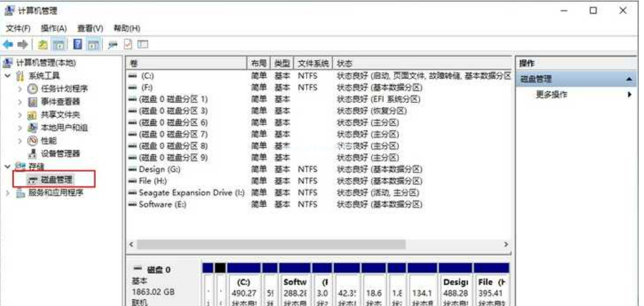Click the Performance (性能) icon
Screen dimensions: 644x306
33,141
